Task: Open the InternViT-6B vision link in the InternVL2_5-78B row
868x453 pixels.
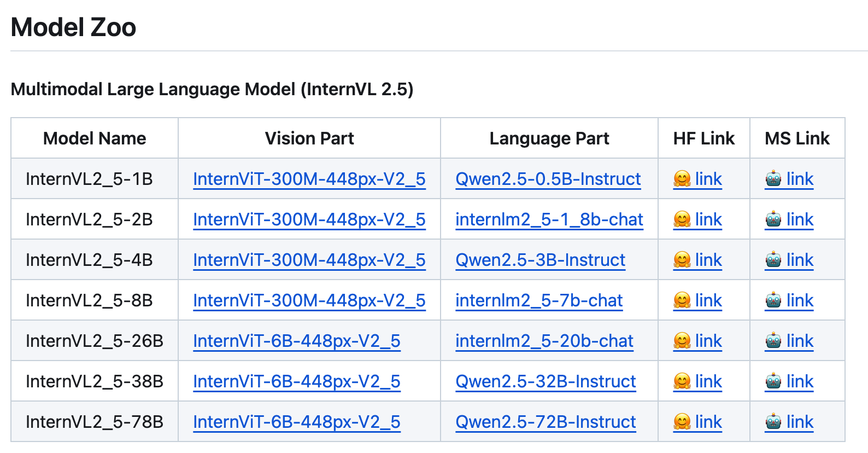Action: [296, 422]
